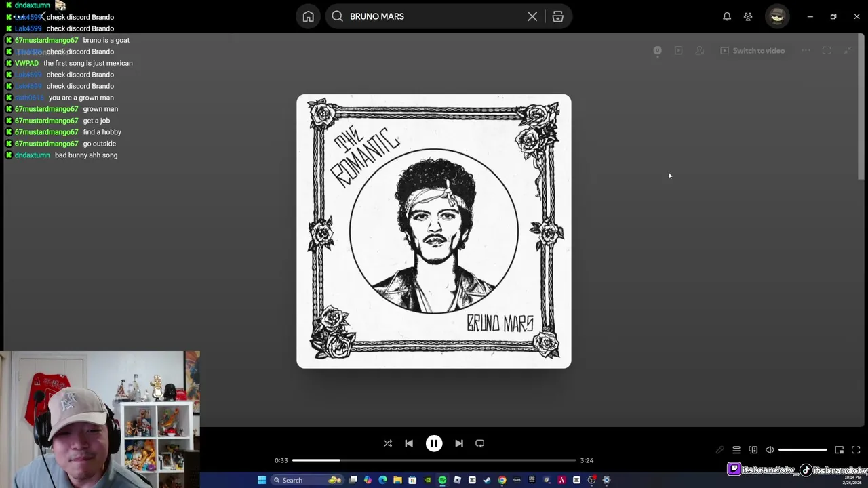Collapse the expanded now playing view
This screenshot has width=868, height=488.
pyautogui.click(x=848, y=51)
